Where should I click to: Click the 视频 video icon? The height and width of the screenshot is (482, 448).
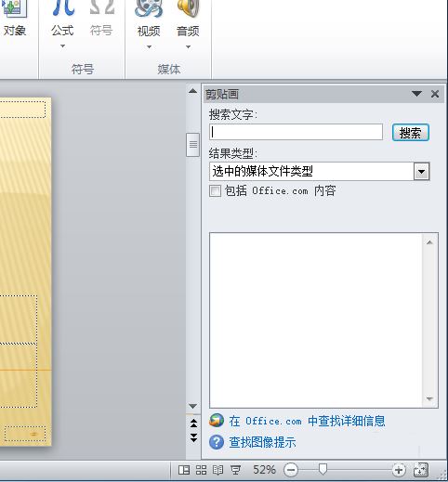(149, 8)
